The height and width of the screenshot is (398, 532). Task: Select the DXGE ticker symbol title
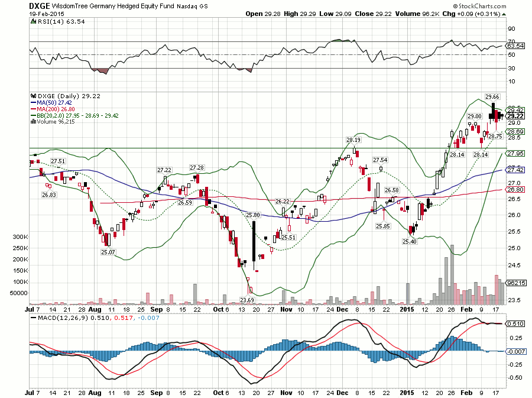click(40, 6)
